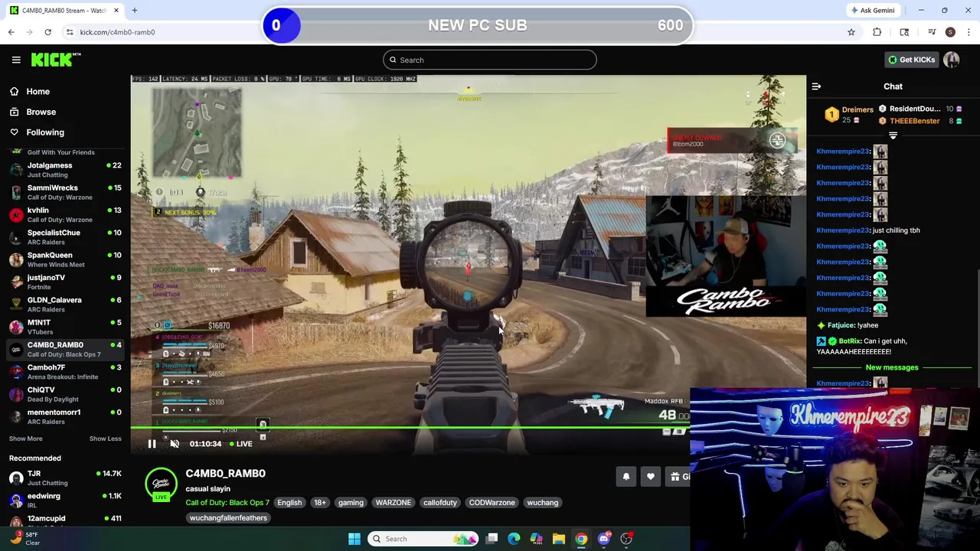The height and width of the screenshot is (551, 980).
Task: Select the 18+ tag
Action: [x=319, y=503]
